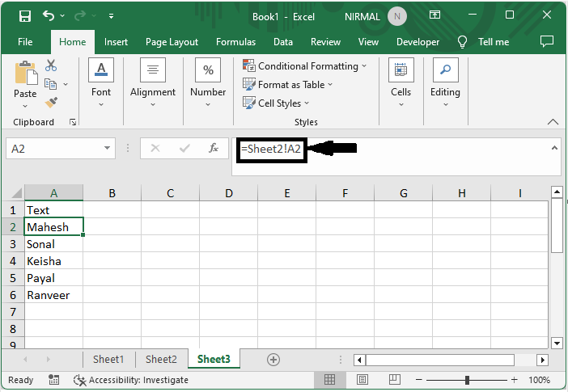
Task: Select the Cut scissors icon
Action: [51, 65]
